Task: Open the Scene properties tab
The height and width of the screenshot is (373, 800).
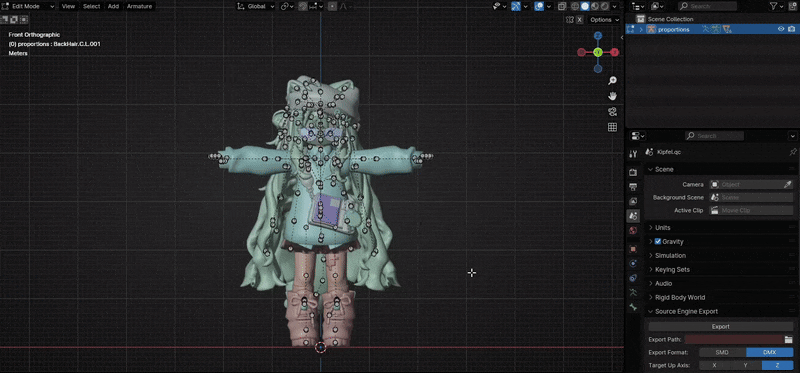Action: coord(633,216)
